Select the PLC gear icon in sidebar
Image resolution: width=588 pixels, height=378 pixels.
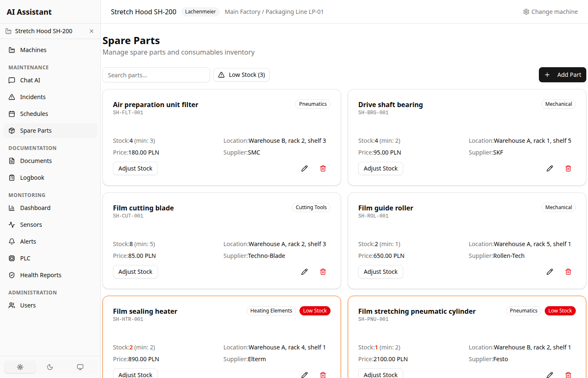(x=26, y=258)
